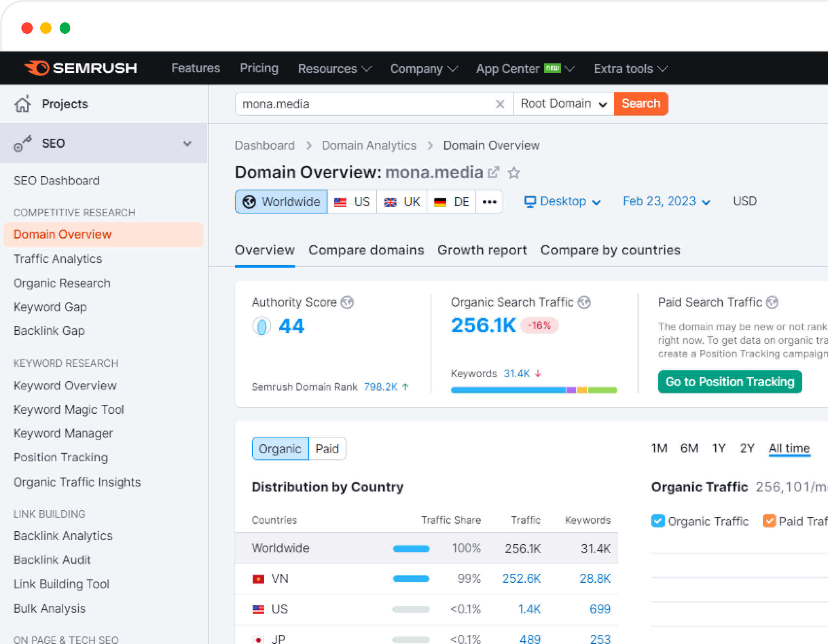Open Compare by countries tab
The height and width of the screenshot is (644, 828).
(x=610, y=250)
